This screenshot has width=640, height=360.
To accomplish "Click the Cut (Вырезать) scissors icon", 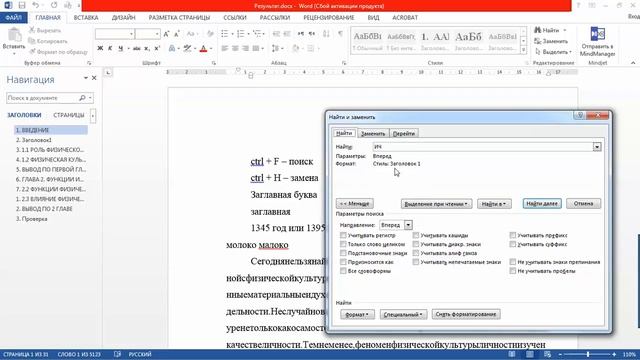I will 32,30.
